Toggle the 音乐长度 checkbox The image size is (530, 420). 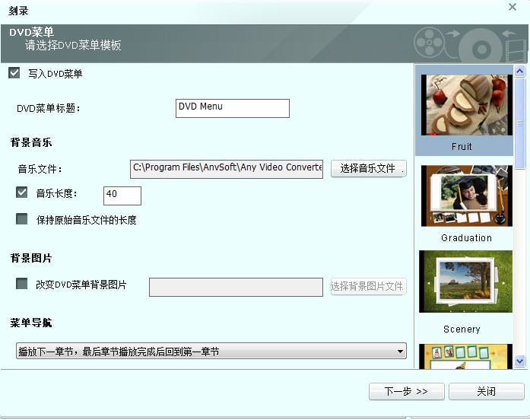(x=21, y=192)
